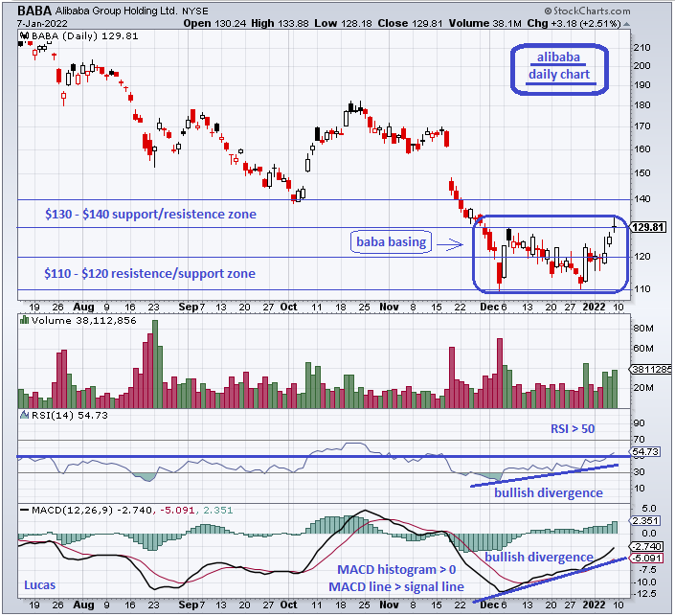Screen dimensions: 675x616
Task: Click the -2.740 tag on MACD right axis
Action: 646,547
